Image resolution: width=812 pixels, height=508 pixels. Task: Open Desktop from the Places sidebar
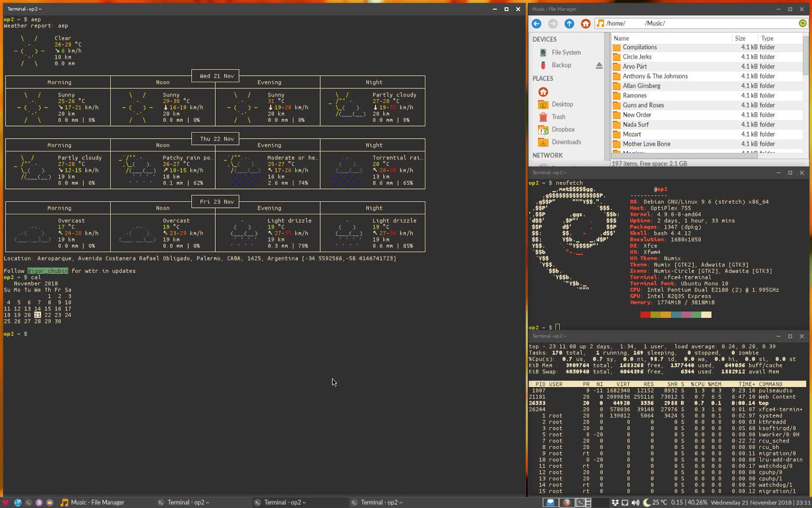[x=562, y=104]
